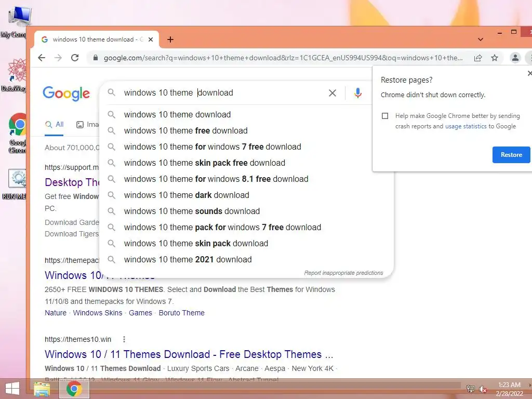Image resolution: width=532 pixels, height=399 pixels.
Task: Select the My Computer desktop icon
Action: [x=17, y=22]
